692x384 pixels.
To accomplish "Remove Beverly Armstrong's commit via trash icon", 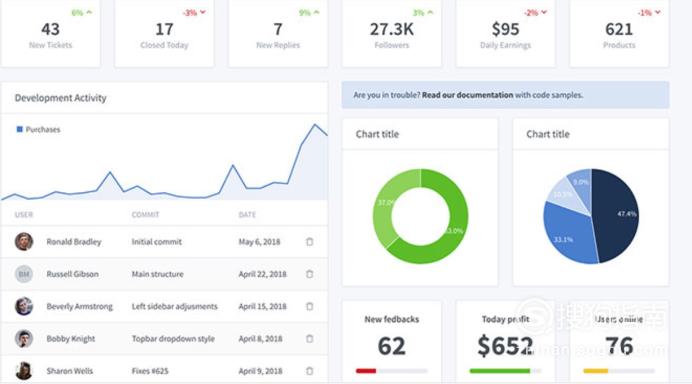I will coord(309,306).
